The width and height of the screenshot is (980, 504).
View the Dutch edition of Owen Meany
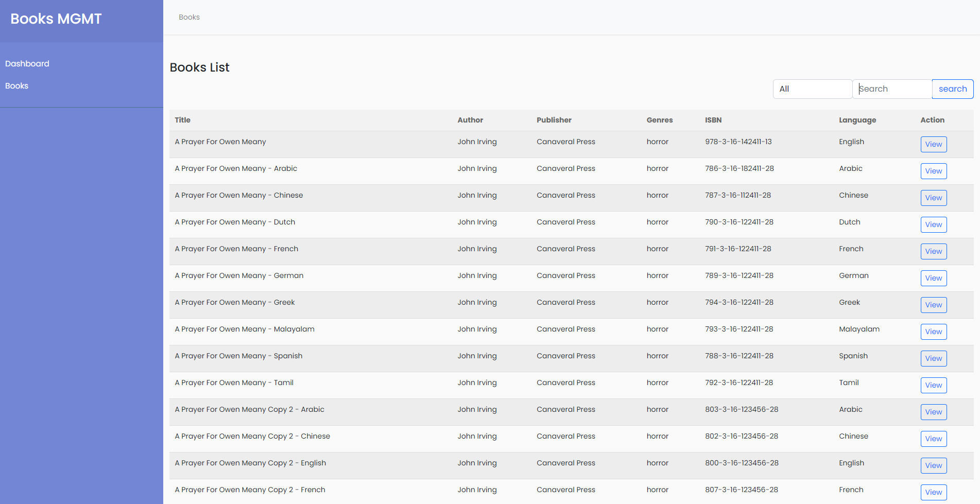(933, 224)
